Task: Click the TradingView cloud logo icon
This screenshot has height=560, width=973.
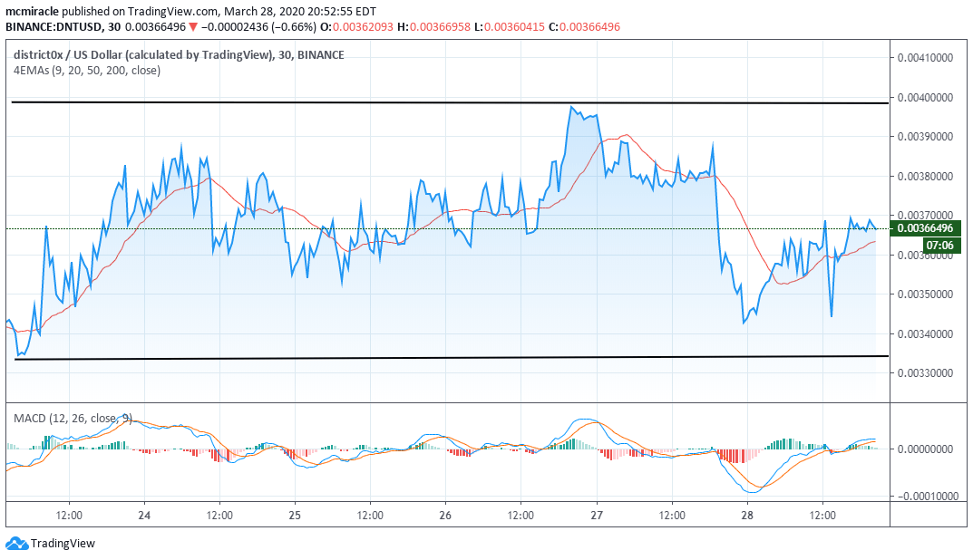Action: pyautogui.click(x=16, y=544)
